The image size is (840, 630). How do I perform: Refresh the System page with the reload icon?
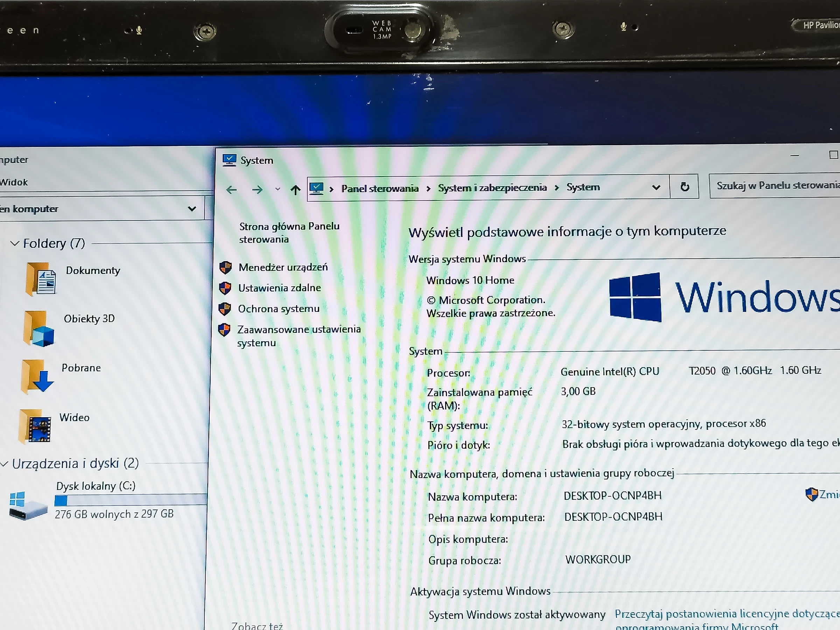click(684, 187)
